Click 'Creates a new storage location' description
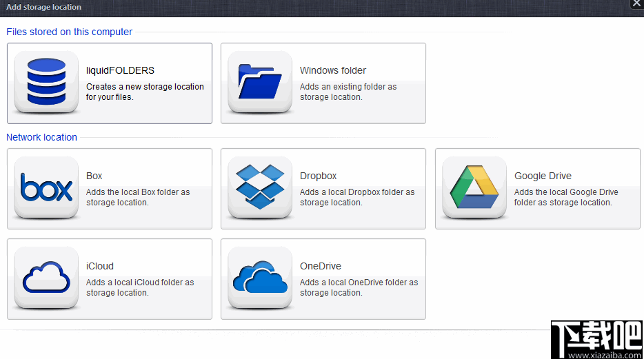644x359 pixels. pyautogui.click(x=145, y=92)
